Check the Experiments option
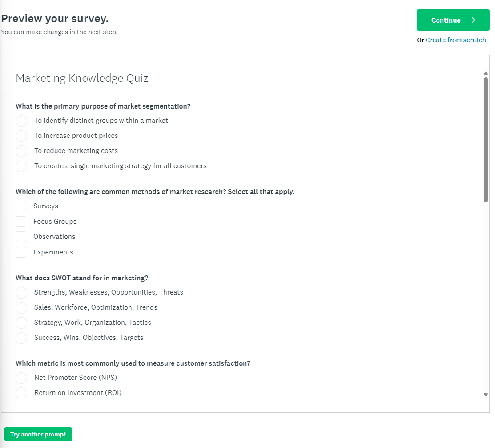 21,252
